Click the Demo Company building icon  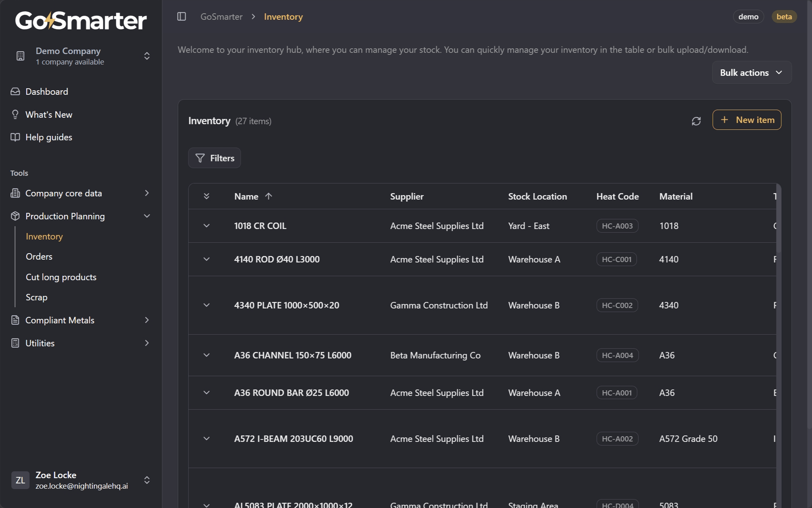21,56
